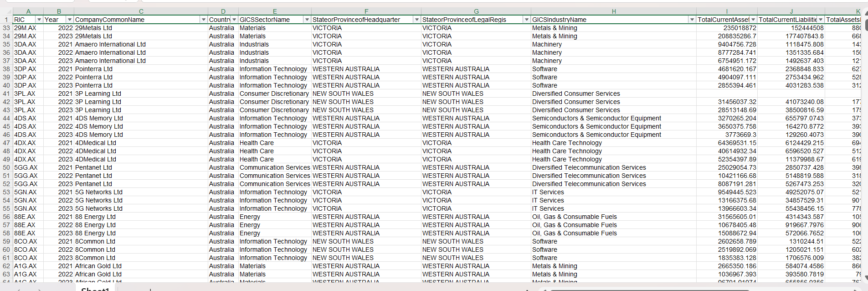Click 3P Learning Ltd in row 41
Screen dimensions: 868x291
click(98, 94)
